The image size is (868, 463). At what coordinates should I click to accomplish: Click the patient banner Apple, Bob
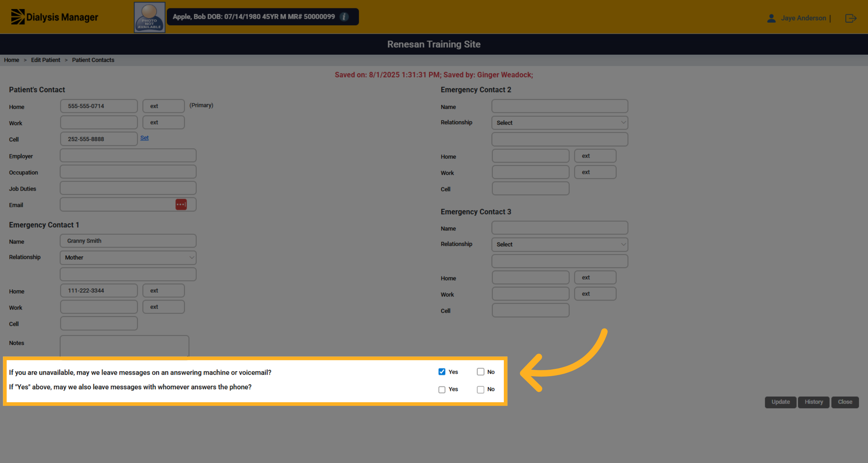coord(263,17)
